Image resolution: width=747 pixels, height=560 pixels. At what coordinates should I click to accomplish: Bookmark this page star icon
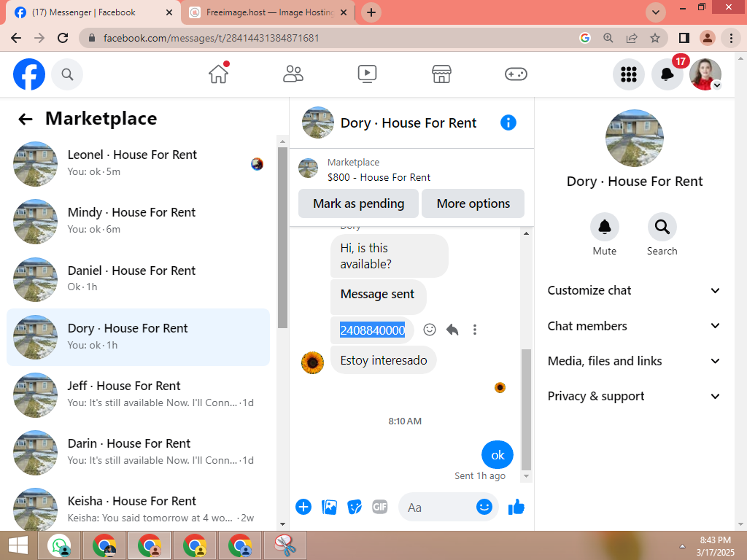pos(655,38)
